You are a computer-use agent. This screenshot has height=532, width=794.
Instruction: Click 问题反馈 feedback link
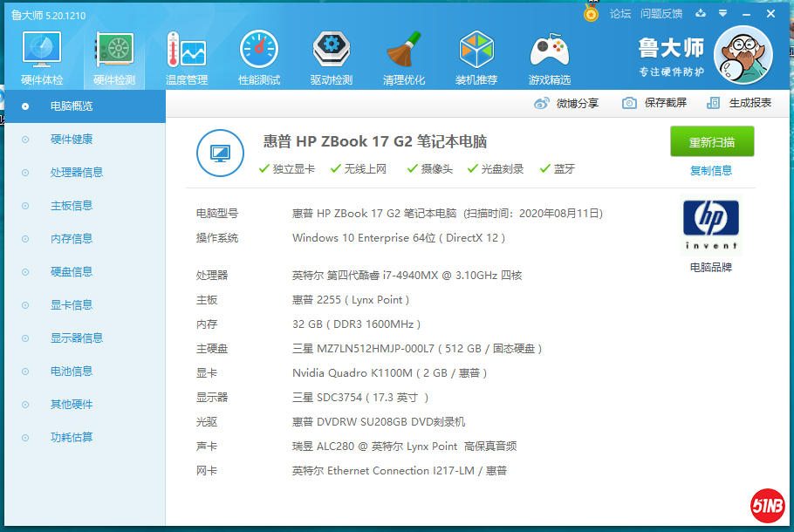click(661, 13)
